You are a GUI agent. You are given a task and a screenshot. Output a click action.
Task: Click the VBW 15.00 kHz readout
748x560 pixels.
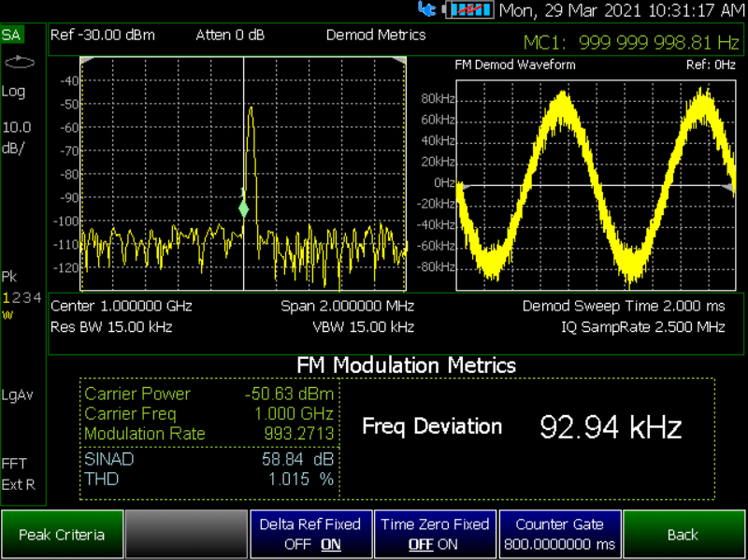coord(363,327)
